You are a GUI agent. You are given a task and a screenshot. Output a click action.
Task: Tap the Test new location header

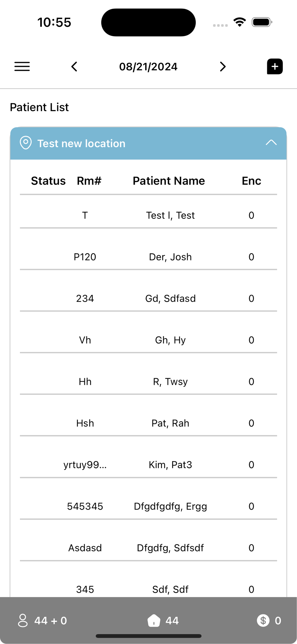pos(81,143)
